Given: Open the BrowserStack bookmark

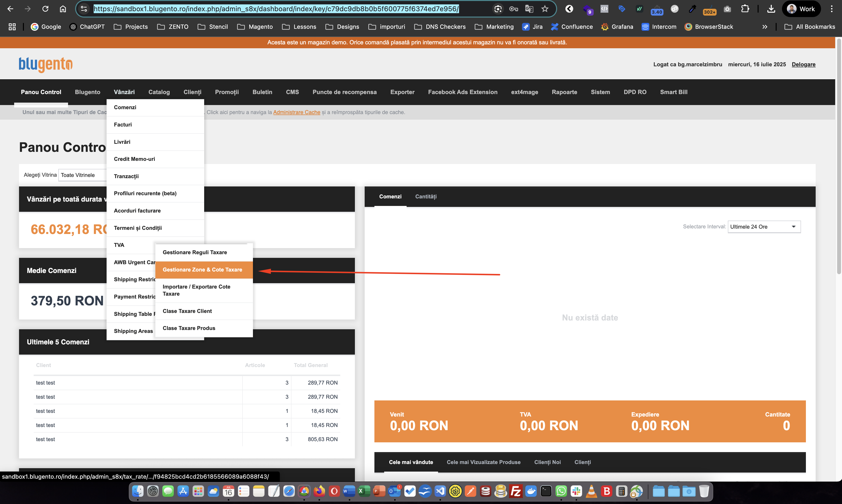Looking at the screenshot, I should tap(709, 27).
